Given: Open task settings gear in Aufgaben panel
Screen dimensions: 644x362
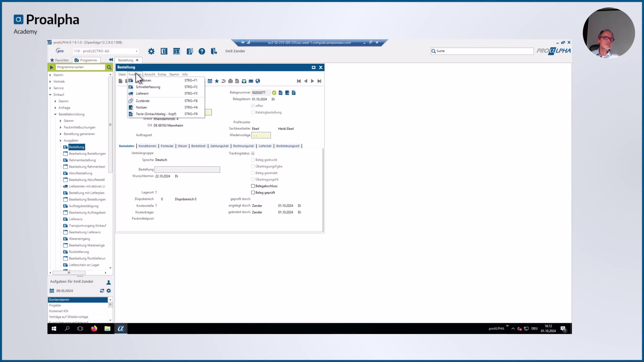Looking at the screenshot, I should (109, 291).
